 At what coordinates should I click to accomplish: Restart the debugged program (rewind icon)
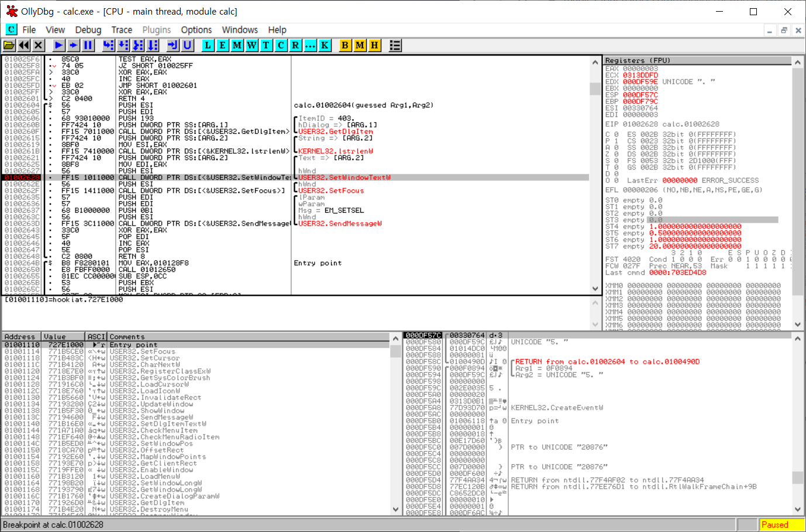click(x=24, y=45)
